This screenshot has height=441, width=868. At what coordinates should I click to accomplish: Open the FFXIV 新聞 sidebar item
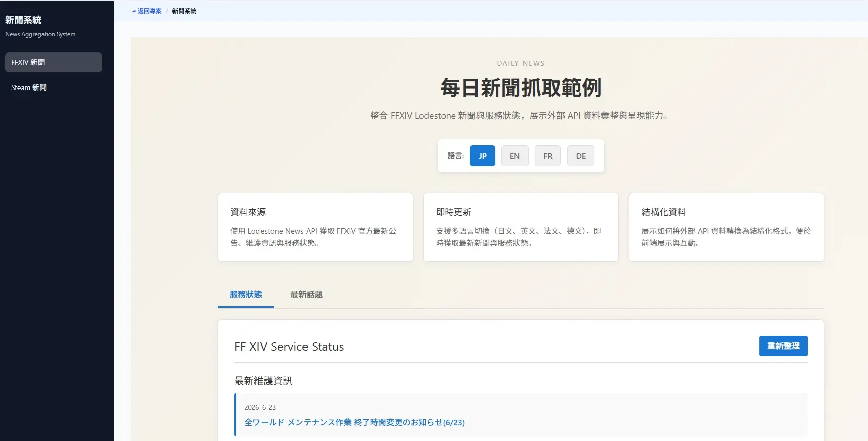(x=54, y=62)
